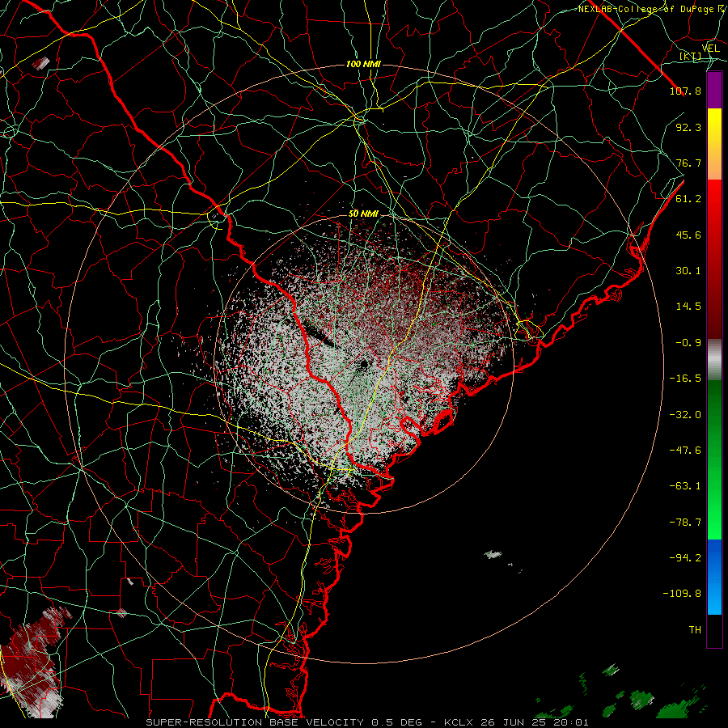The width and height of the screenshot is (728, 728).
Task: Click the KCLX 26 JUN 25 20:01 timestamp
Action: (x=516, y=722)
